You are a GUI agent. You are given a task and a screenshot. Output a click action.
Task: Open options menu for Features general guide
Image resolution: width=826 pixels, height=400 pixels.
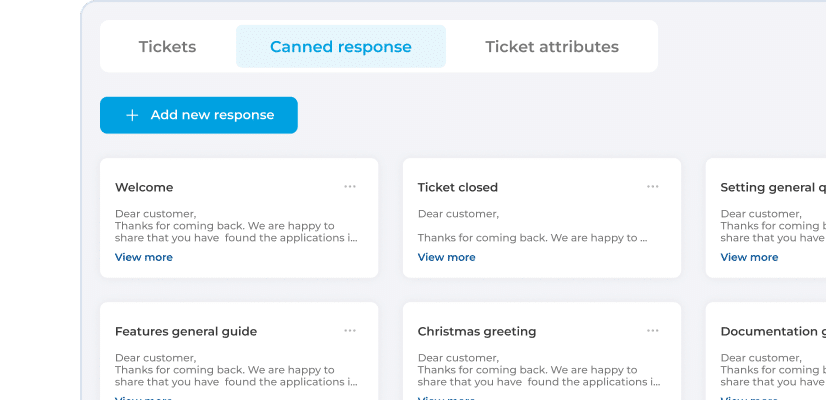pyautogui.click(x=350, y=330)
